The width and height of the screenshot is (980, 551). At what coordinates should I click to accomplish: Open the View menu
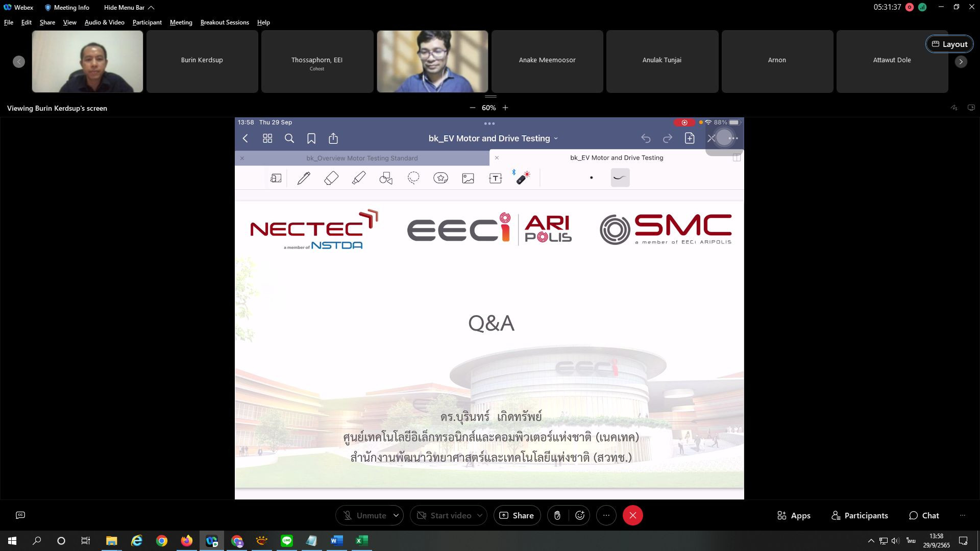coord(70,22)
